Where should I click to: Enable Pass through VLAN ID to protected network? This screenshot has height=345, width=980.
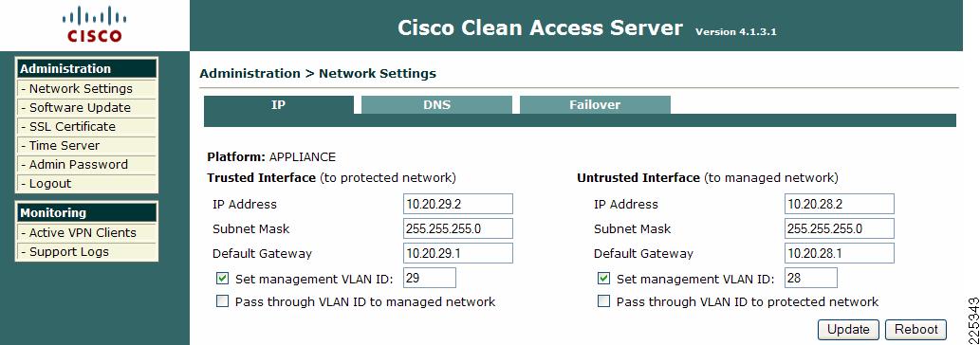pos(603,302)
